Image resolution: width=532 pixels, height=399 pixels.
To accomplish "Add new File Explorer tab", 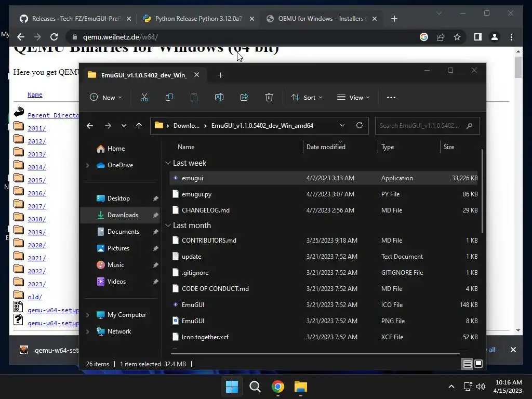I will click(220, 75).
